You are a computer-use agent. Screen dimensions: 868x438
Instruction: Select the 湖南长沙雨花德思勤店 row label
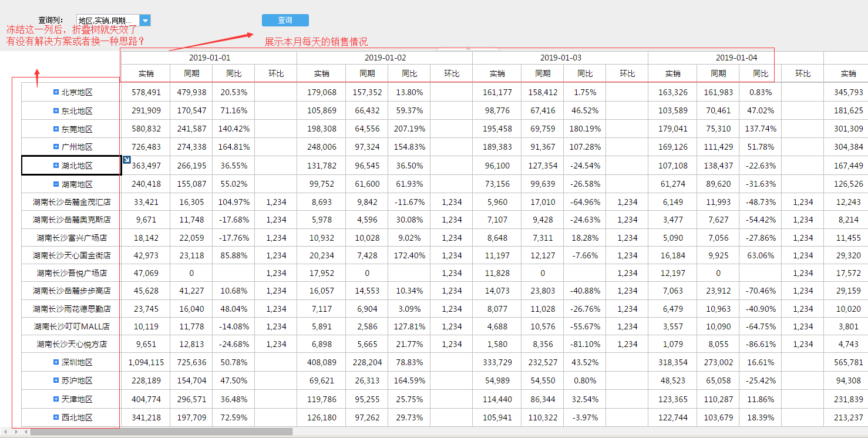tap(72, 309)
